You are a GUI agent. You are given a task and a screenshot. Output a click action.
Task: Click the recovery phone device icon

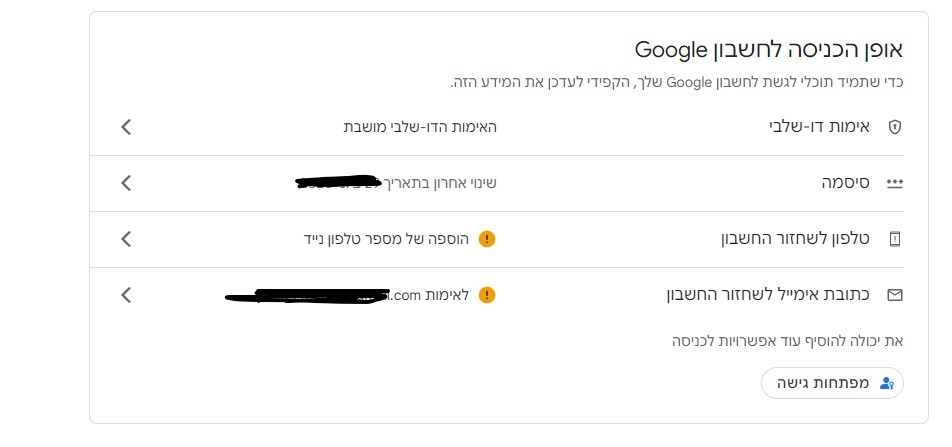pos(894,239)
